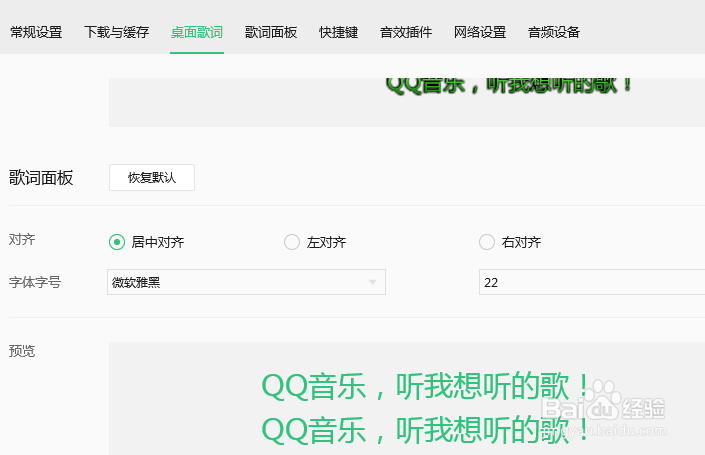This screenshot has height=455, width=705.
Task: Select the 音频设备 tab
Action: pos(554,32)
